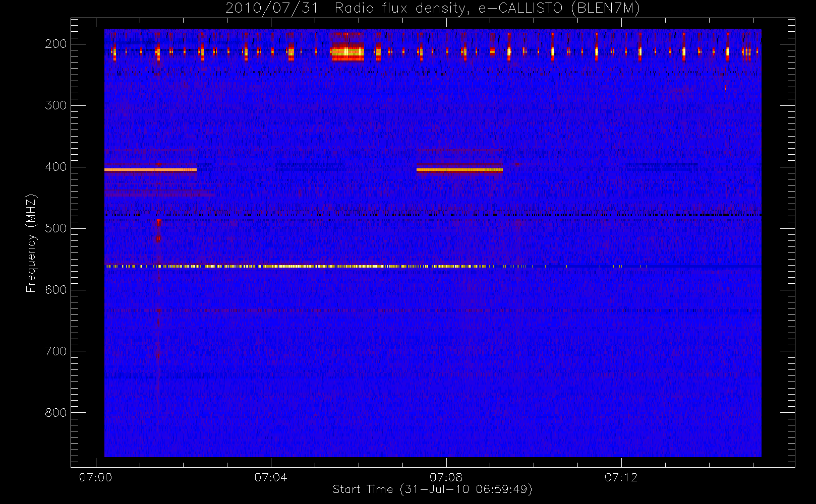Click the 400 frequency tick label
Viewport: 816px width, 504px height.
click(x=56, y=167)
